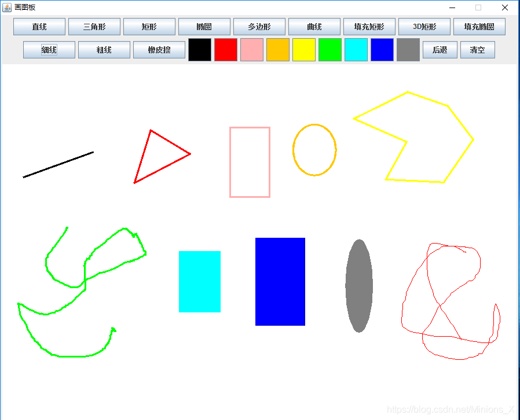
Task: Pick the orange color swatch
Action: [278, 50]
